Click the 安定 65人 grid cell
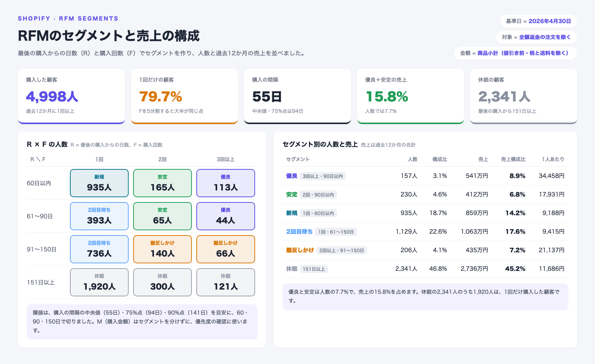595x364 pixels. 163,216
